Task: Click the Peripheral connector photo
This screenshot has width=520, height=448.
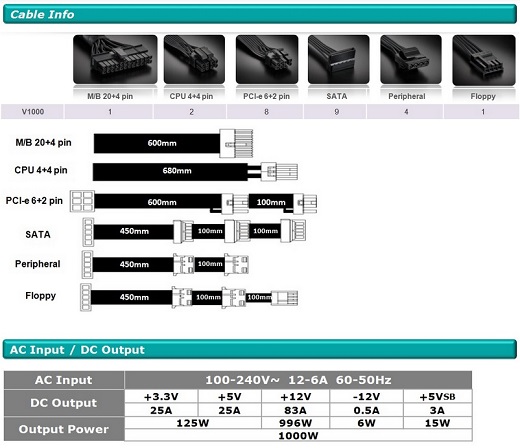Action: (x=411, y=59)
